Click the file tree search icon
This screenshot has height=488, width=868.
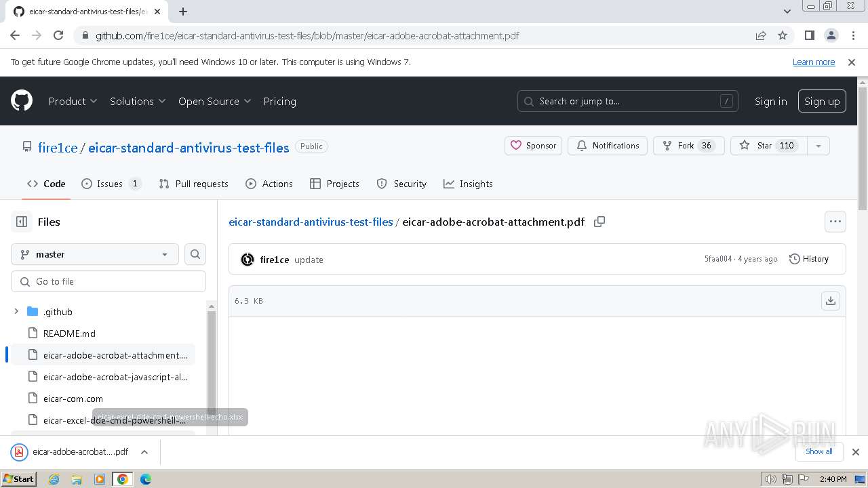(x=195, y=254)
